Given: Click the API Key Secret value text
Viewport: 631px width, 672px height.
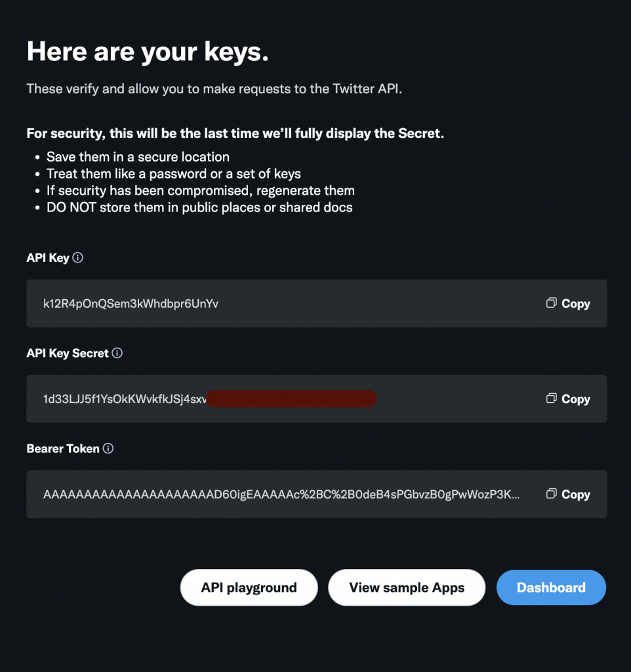Looking at the screenshot, I should click(125, 400).
